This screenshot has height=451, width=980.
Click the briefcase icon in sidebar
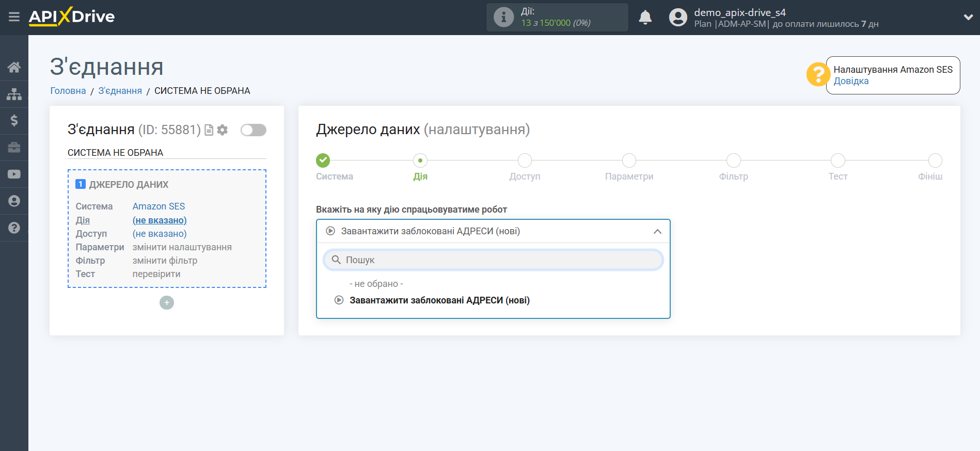(14, 148)
